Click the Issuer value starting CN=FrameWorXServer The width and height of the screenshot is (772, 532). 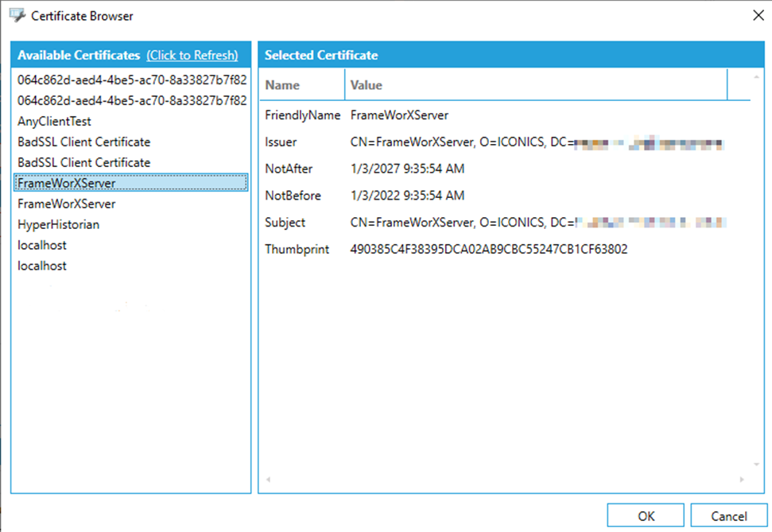coord(537,142)
